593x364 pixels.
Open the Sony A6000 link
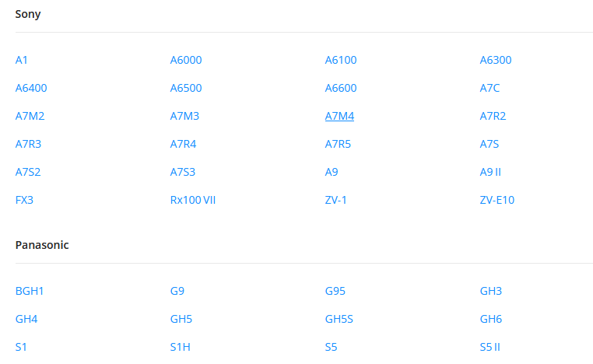(x=186, y=60)
